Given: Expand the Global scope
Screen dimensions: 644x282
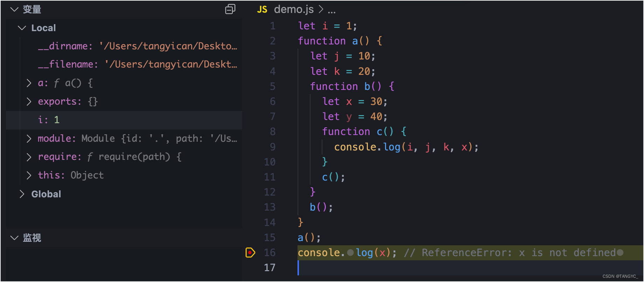Looking at the screenshot, I should pos(22,194).
